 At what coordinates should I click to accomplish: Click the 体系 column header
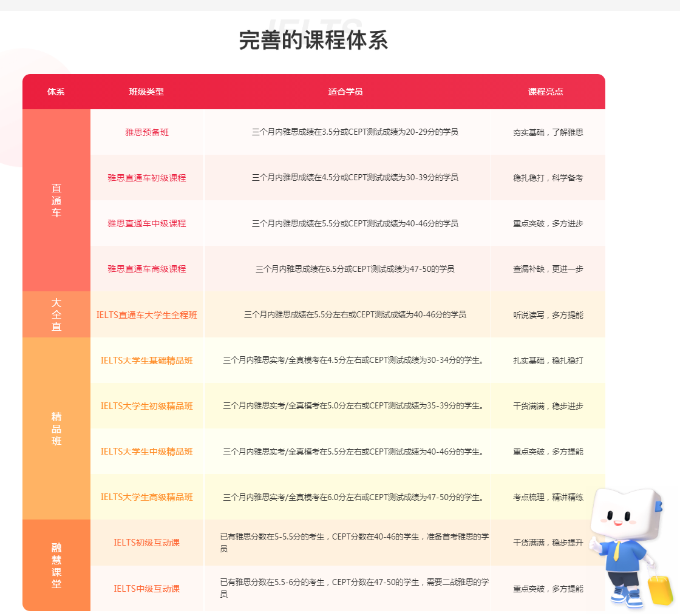(56, 92)
